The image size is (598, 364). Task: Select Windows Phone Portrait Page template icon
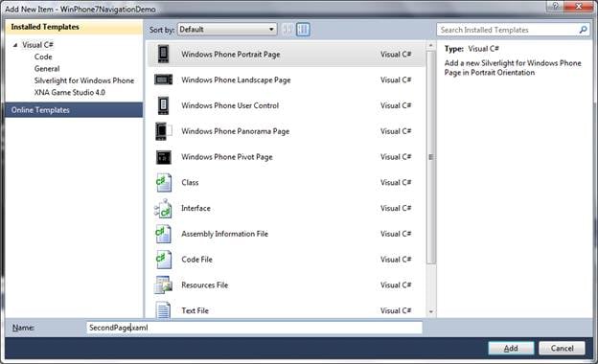[163, 55]
